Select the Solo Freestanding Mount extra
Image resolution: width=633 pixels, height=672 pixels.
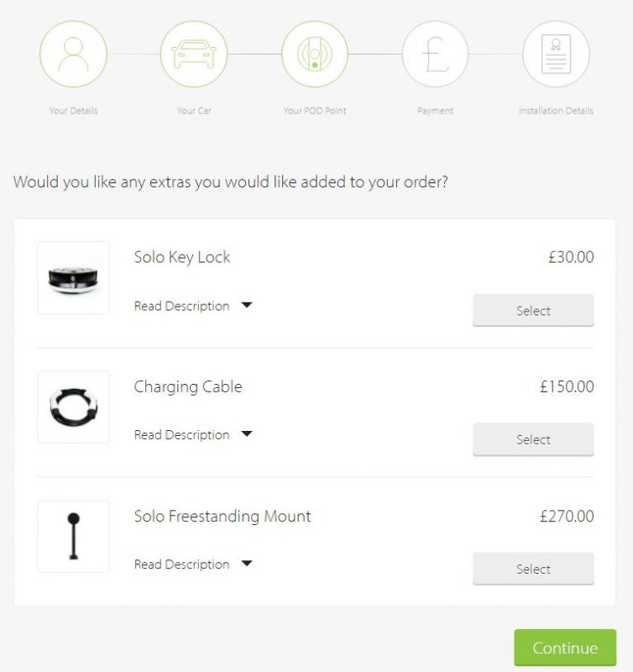[x=533, y=569]
